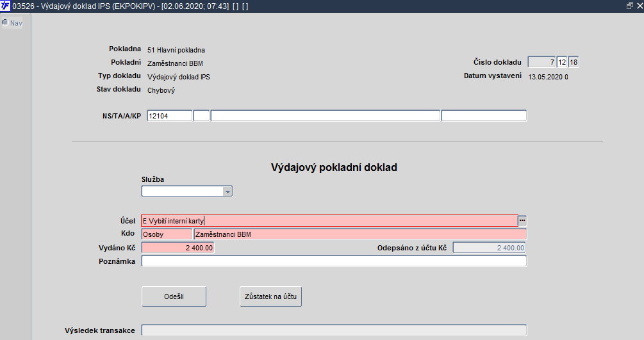Click the Zůstatek na účtu button

click(x=270, y=296)
